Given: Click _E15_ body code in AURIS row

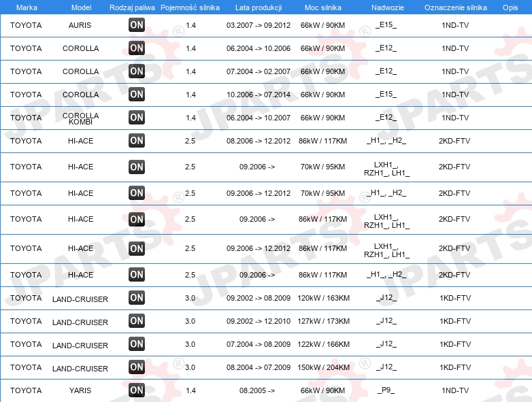Looking at the screenshot, I should (386, 24).
